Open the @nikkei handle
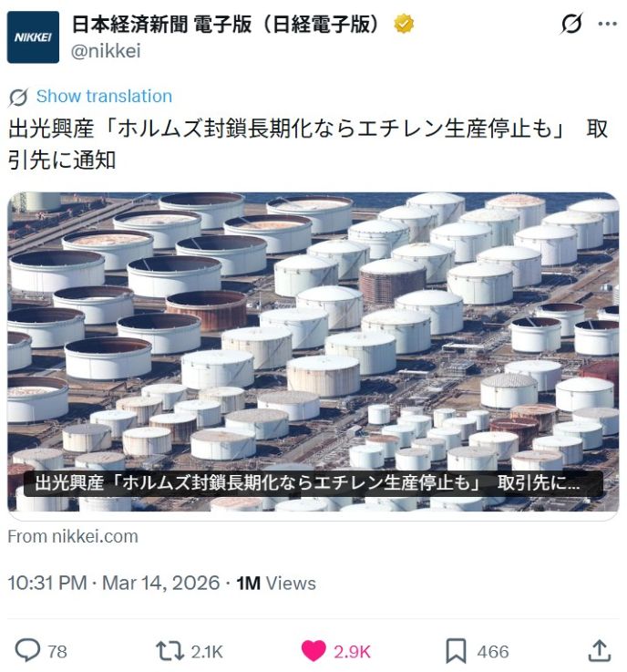This screenshot has height=672, width=627. (x=106, y=51)
